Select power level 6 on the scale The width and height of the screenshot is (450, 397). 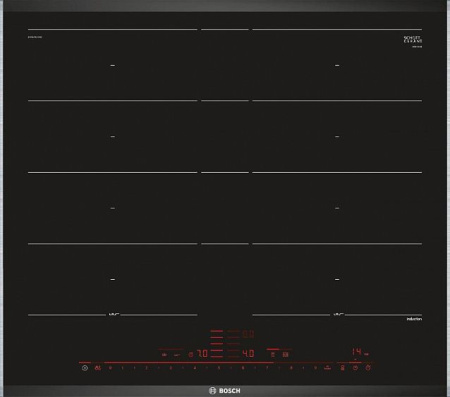243,368
